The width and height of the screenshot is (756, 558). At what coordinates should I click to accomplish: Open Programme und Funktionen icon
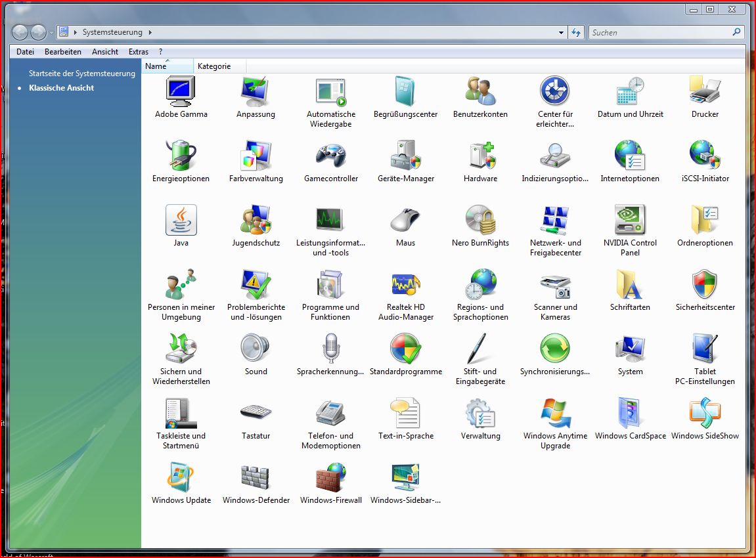(x=331, y=284)
